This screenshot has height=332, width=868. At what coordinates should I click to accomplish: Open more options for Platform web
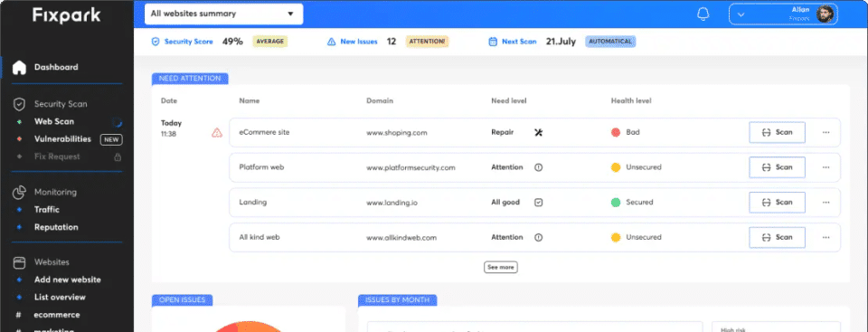tap(826, 167)
